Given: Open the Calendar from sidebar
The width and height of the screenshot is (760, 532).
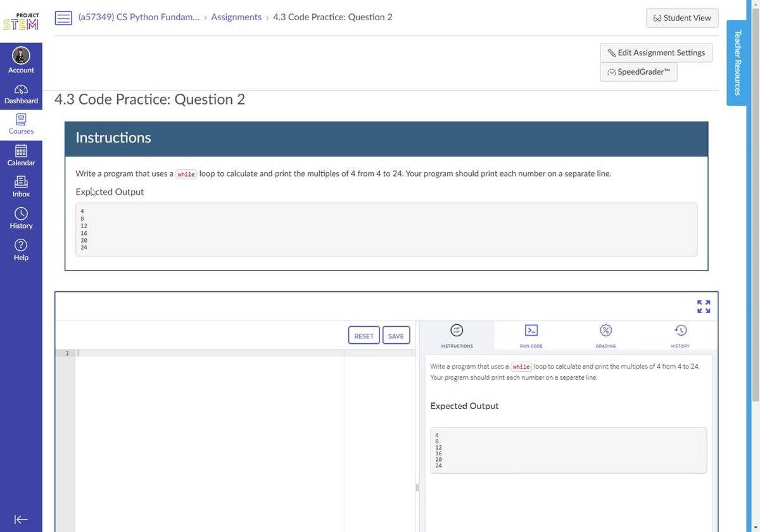Looking at the screenshot, I should pyautogui.click(x=21, y=156).
